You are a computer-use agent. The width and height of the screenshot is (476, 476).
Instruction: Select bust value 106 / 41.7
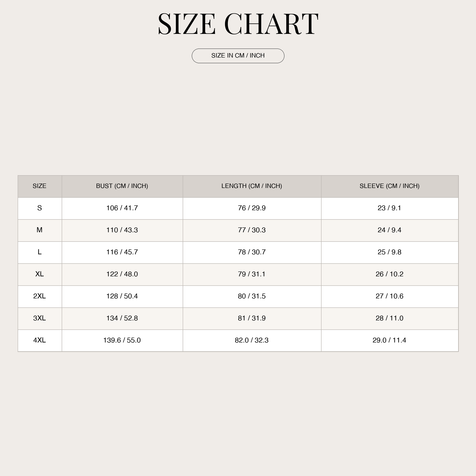coord(122,208)
